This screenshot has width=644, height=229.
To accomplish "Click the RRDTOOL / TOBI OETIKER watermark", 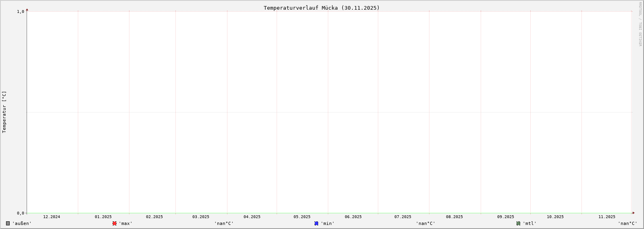I will click(x=640, y=24).
